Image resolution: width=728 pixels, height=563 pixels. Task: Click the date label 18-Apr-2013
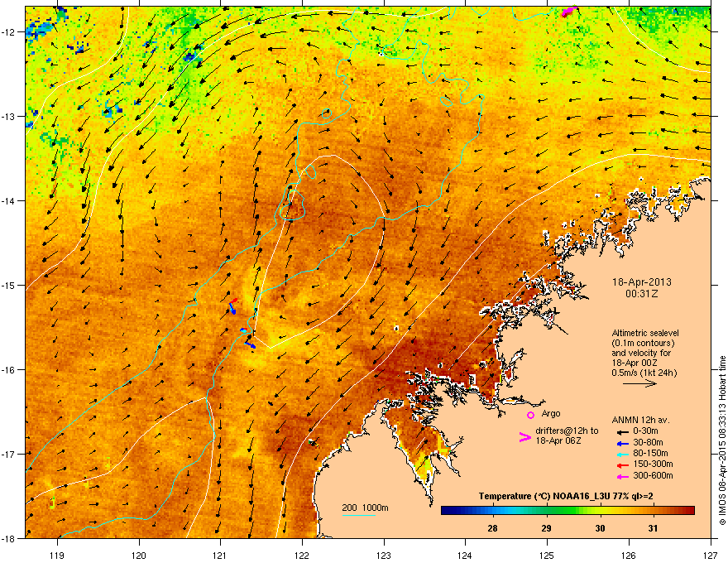click(x=642, y=282)
